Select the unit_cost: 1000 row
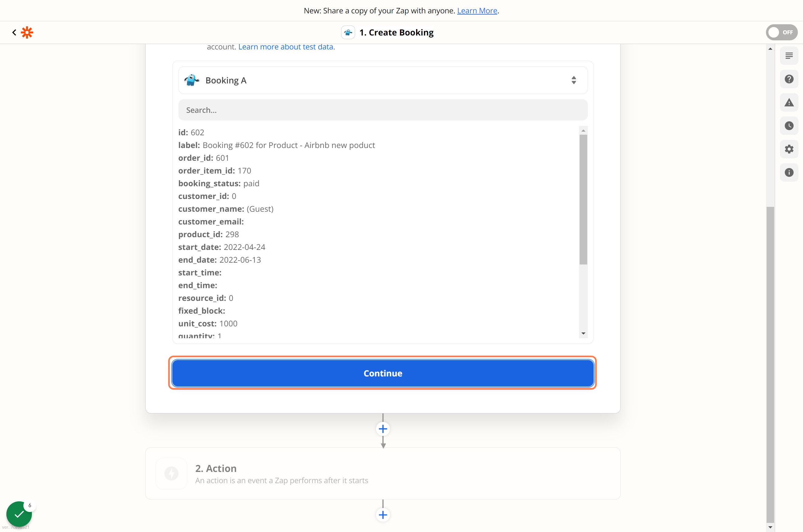 point(208,324)
